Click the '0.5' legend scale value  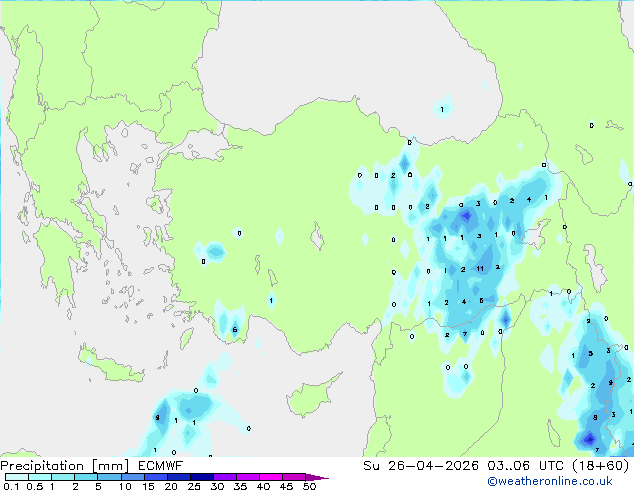click(35, 486)
